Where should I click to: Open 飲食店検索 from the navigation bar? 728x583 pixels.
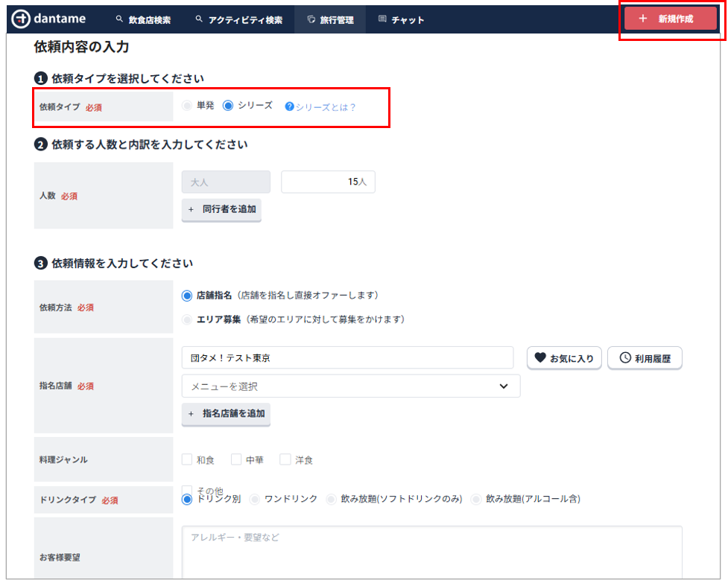tap(143, 20)
